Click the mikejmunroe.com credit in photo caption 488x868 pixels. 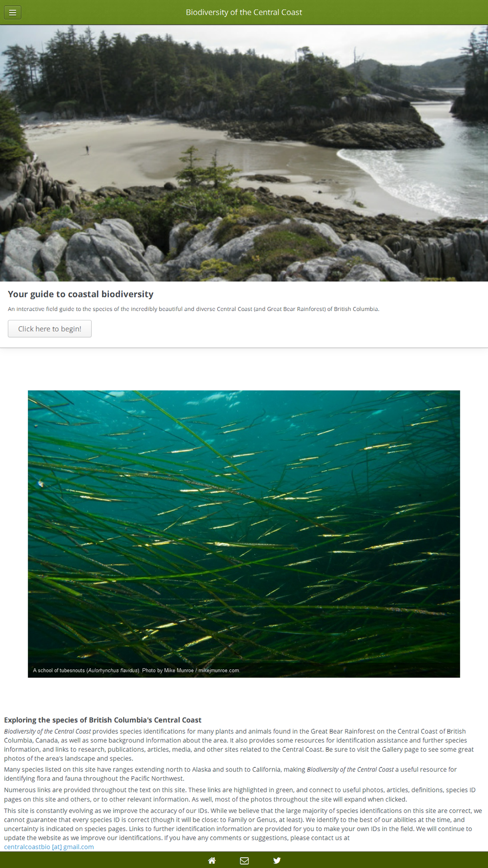coord(219,670)
